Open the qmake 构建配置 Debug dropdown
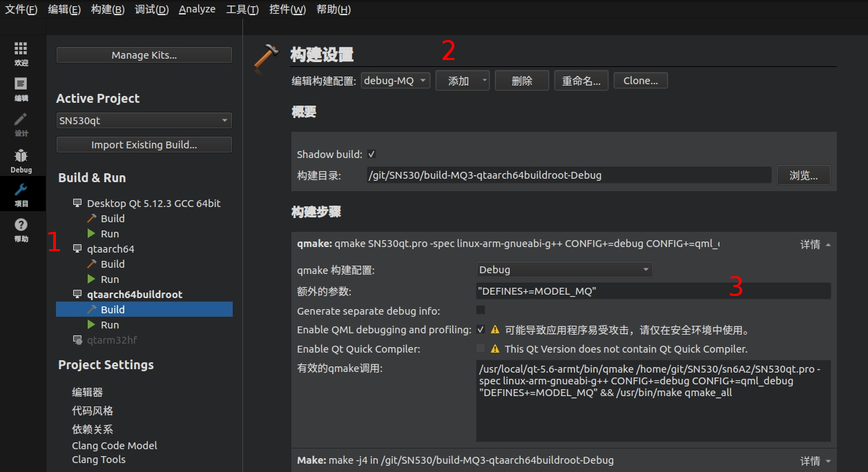868x472 pixels. point(564,270)
